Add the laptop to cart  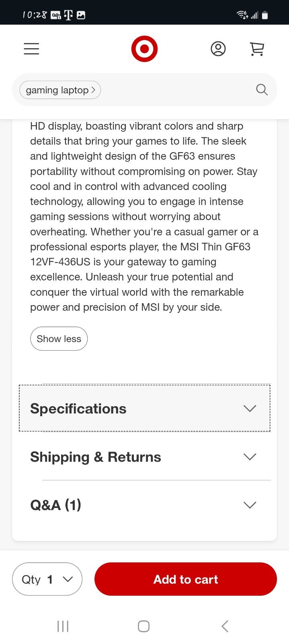(x=186, y=579)
